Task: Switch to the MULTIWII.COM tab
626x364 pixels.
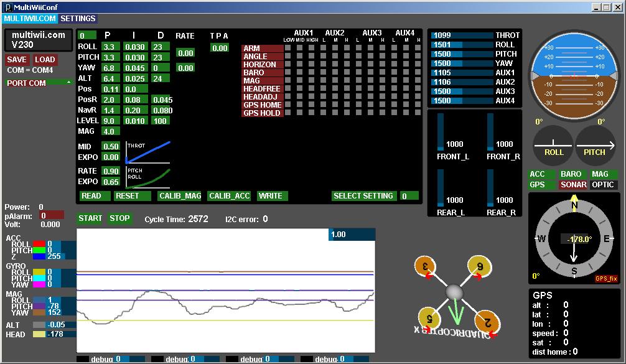Action: tap(30, 19)
